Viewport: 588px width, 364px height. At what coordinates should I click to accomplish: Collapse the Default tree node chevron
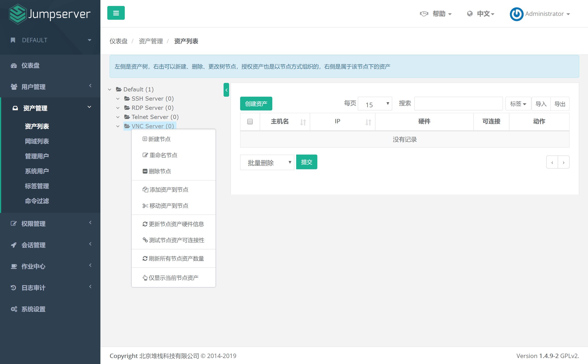pyautogui.click(x=110, y=90)
